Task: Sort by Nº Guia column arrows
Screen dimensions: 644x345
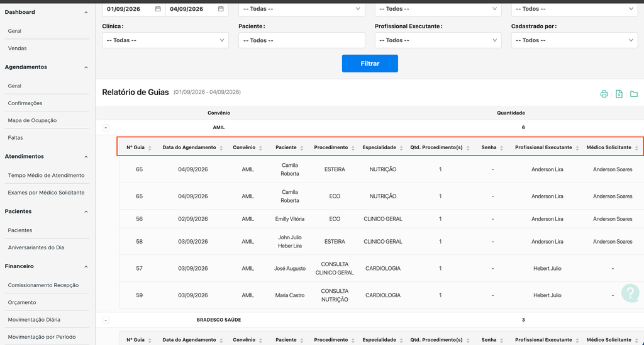Action: pos(150,148)
